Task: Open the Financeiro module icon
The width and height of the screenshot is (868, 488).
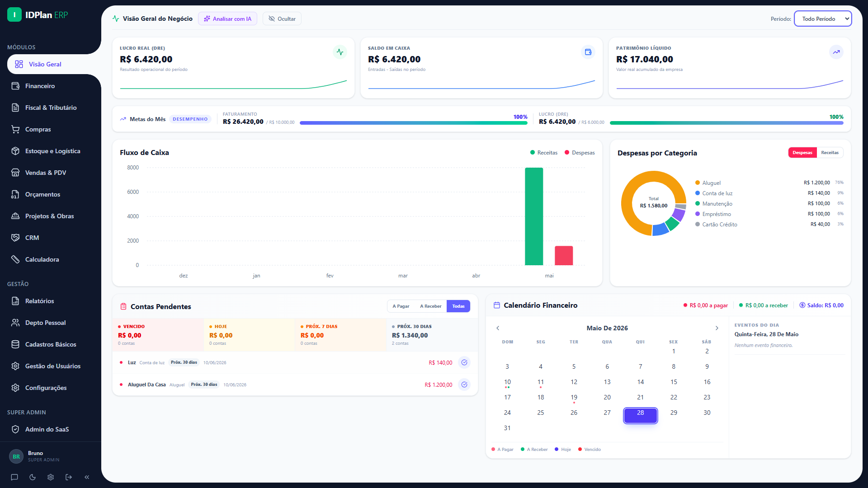Action: tap(15, 86)
